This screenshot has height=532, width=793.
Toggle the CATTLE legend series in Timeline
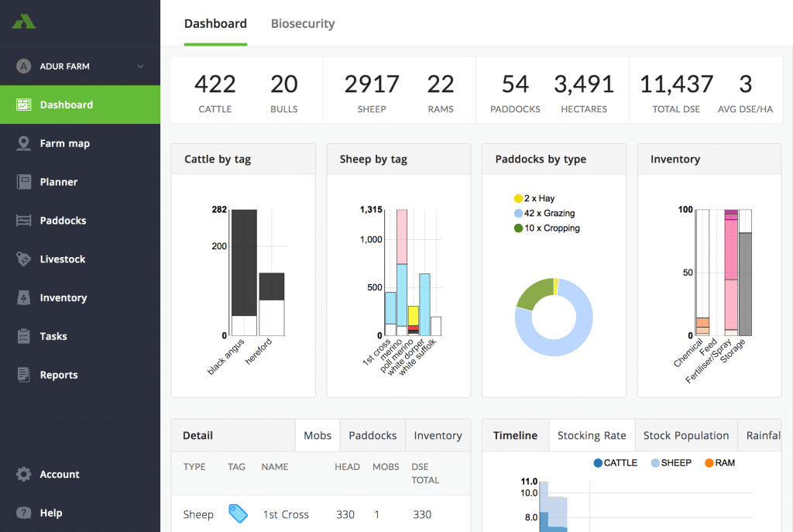(615, 463)
